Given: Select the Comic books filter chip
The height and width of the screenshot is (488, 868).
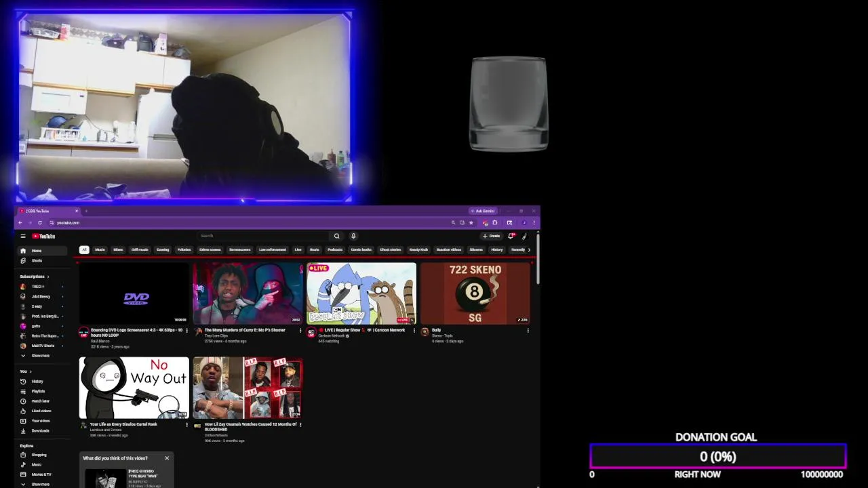Looking at the screenshot, I should 361,249.
